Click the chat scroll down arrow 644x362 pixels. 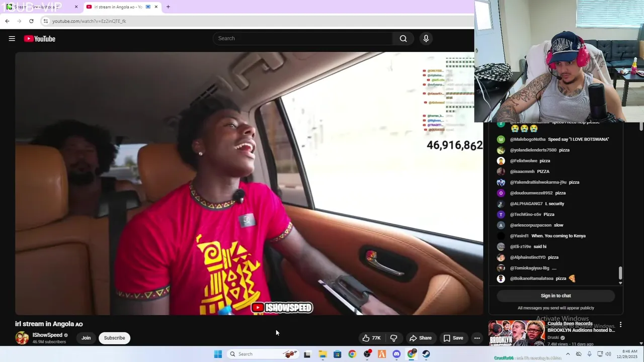click(620, 283)
